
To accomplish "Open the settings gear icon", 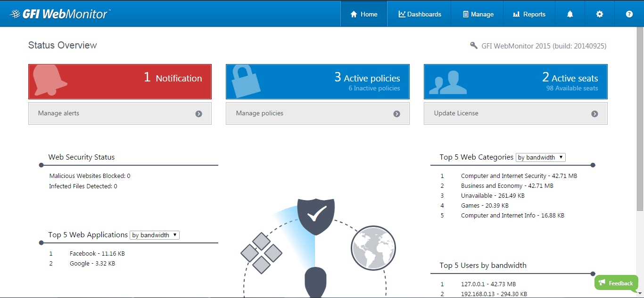I will point(600,14).
